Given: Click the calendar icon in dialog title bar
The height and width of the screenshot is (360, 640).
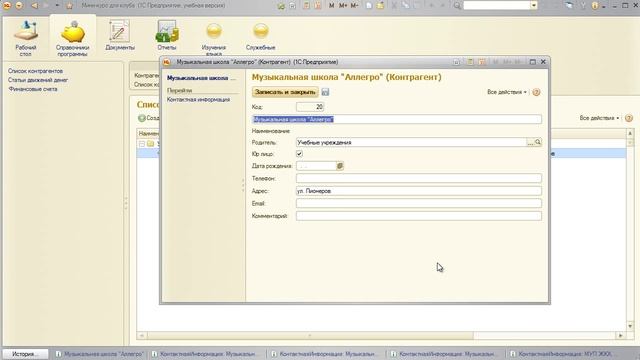Looking at the screenshot, I should tap(482, 62).
